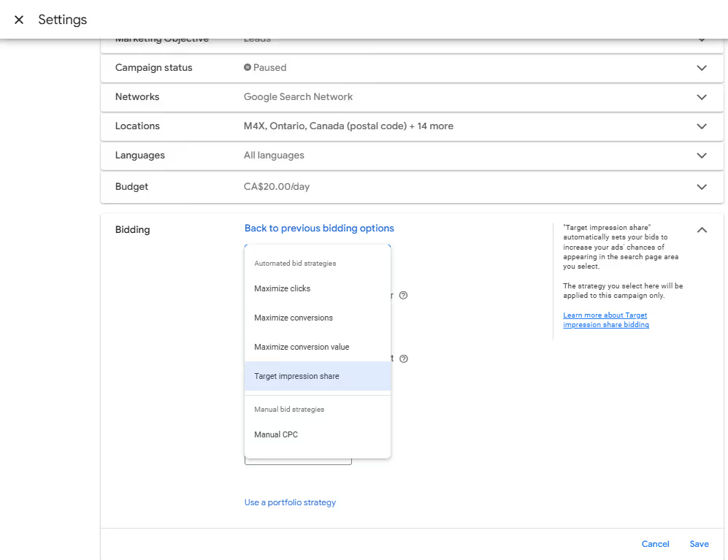Choose Maximize conversion value option
This screenshot has height=560, width=728.
302,347
